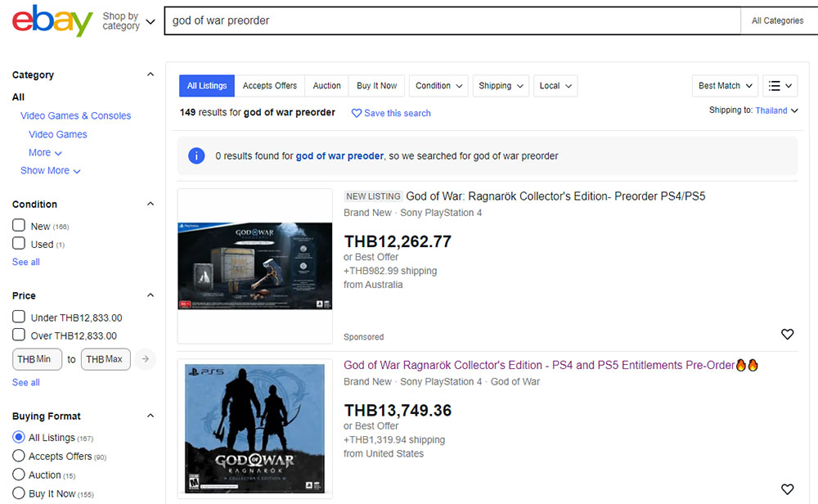
Task: Click the search text field
Action: tap(452, 21)
